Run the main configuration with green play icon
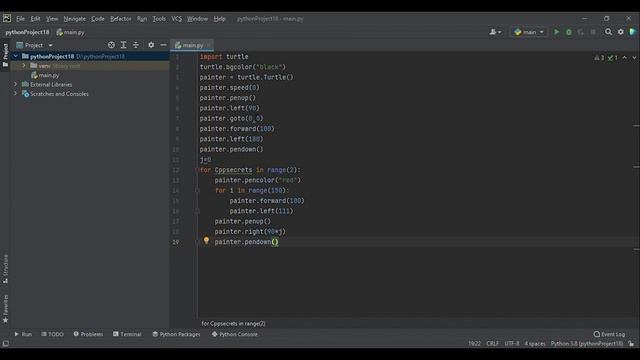This screenshot has width=640, height=360. [556, 32]
